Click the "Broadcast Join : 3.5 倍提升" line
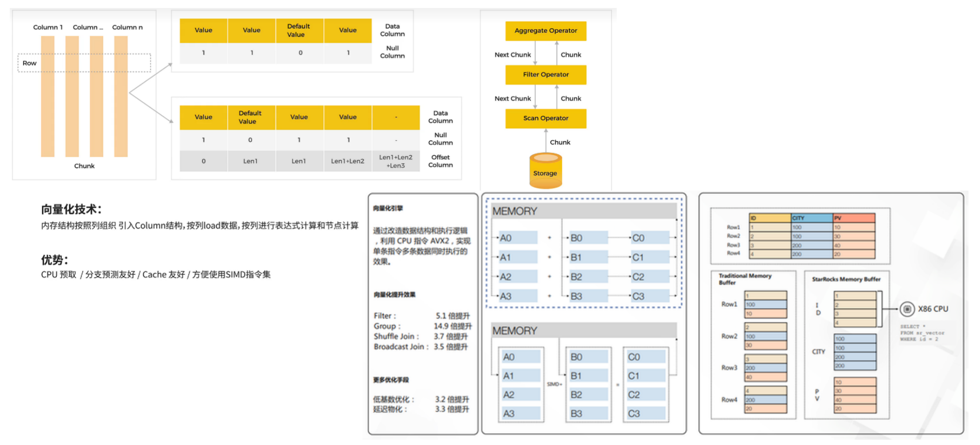 pyautogui.click(x=420, y=347)
